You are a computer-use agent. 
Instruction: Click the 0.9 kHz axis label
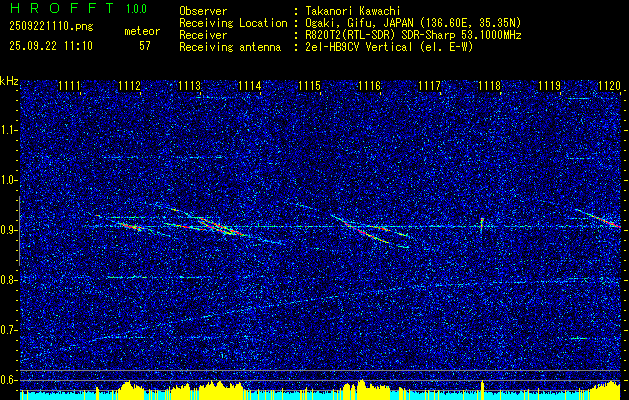click(9, 230)
